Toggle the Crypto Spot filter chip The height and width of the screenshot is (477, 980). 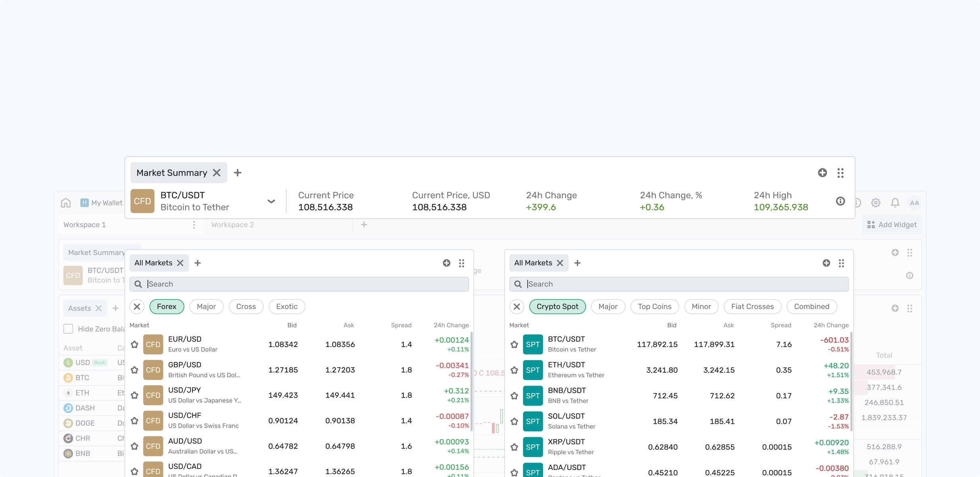[x=558, y=306]
